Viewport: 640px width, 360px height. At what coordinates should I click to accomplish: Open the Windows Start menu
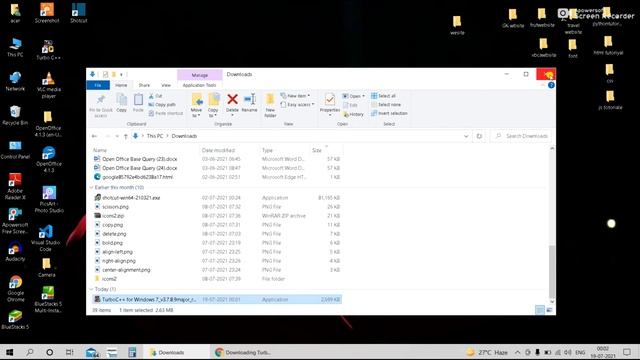click(9, 352)
